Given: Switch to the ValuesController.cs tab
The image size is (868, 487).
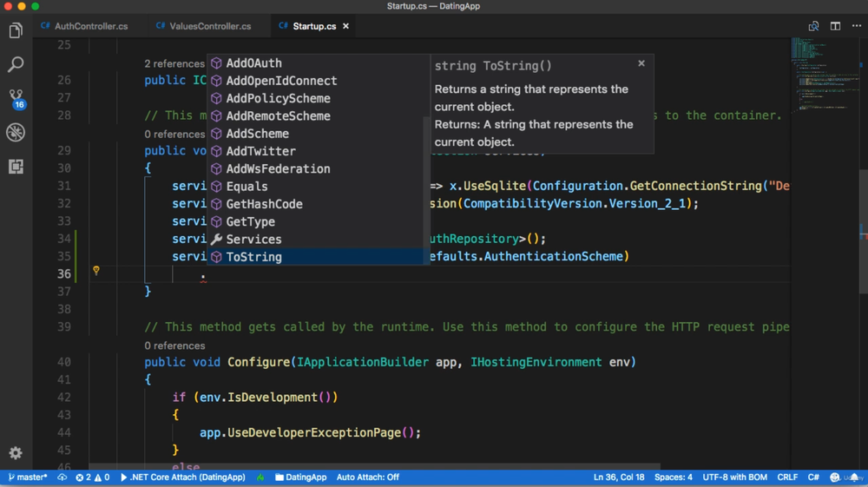Looking at the screenshot, I should (x=209, y=26).
